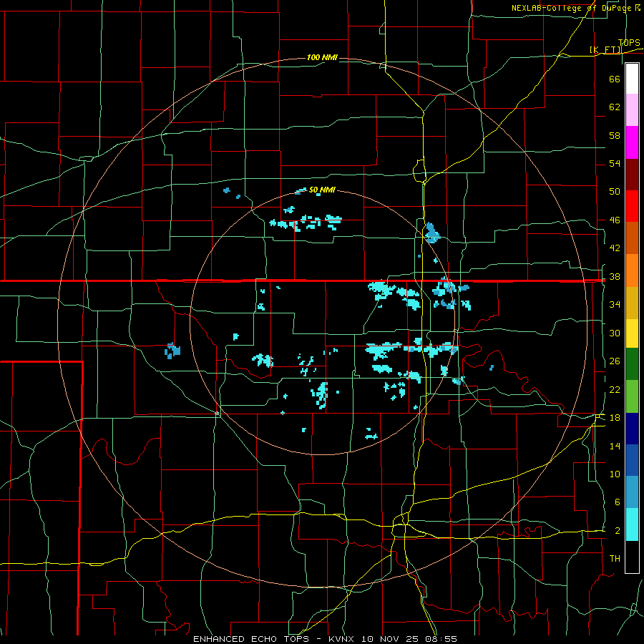Click the yellow legend swatch

pyautogui.click(x=632, y=333)
